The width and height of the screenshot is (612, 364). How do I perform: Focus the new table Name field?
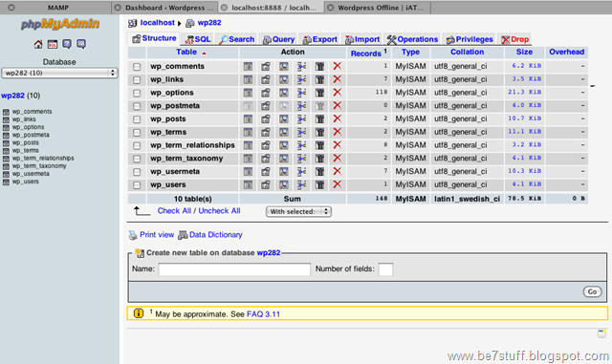pyautogui.click(x=234, y=269)
